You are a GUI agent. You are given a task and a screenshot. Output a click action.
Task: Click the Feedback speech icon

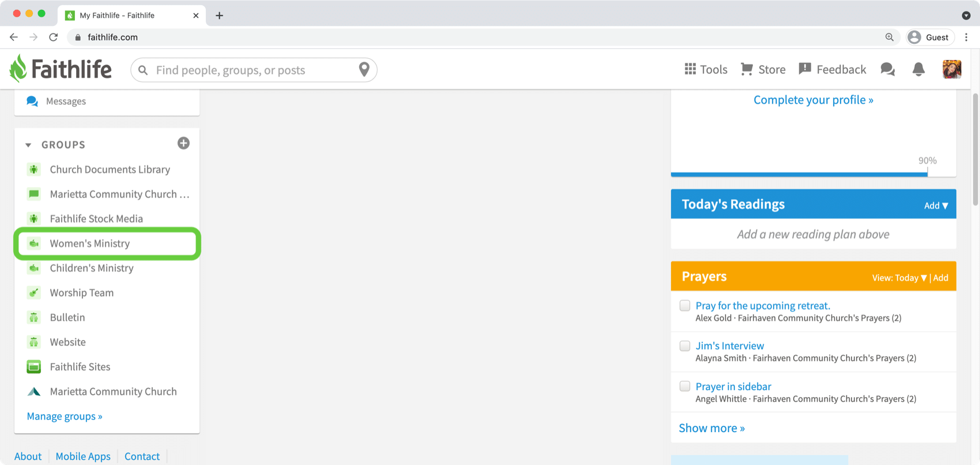pyautogui.click(x=805, y=69)
